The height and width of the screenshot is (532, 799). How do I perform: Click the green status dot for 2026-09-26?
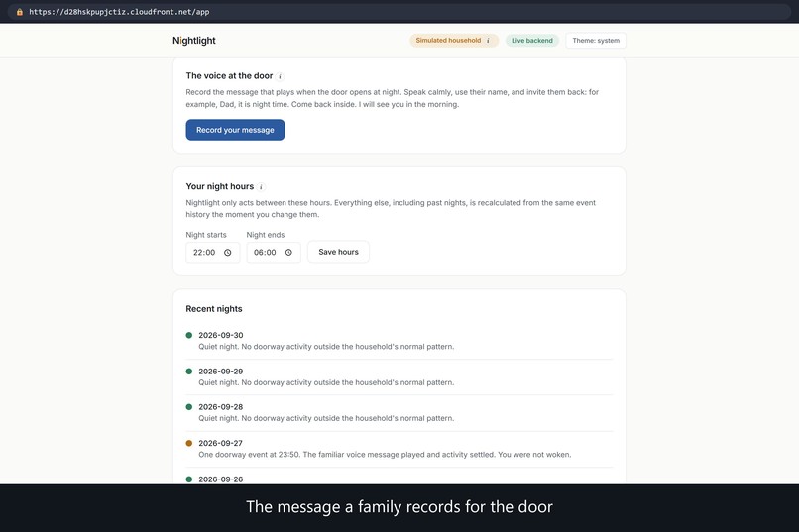189,479
